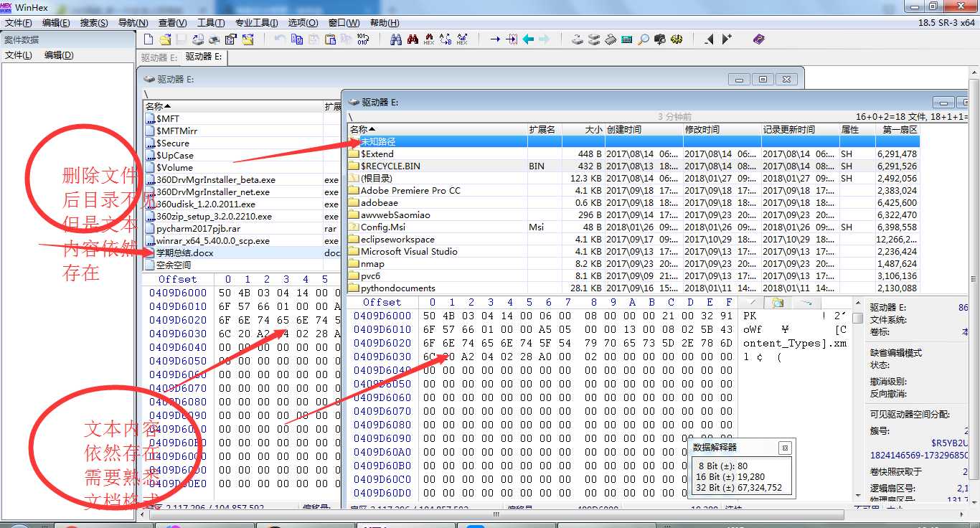Open the 搜索(S) menu

pyautogui.click(x=94, y=23)
